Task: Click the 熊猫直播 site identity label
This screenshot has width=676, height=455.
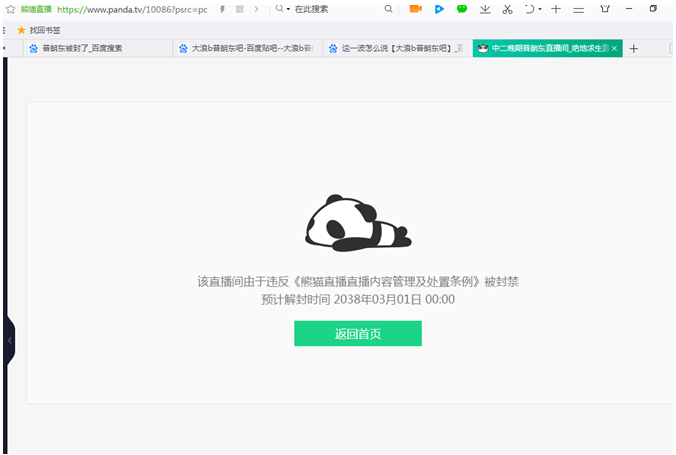Action: [36, 9]
